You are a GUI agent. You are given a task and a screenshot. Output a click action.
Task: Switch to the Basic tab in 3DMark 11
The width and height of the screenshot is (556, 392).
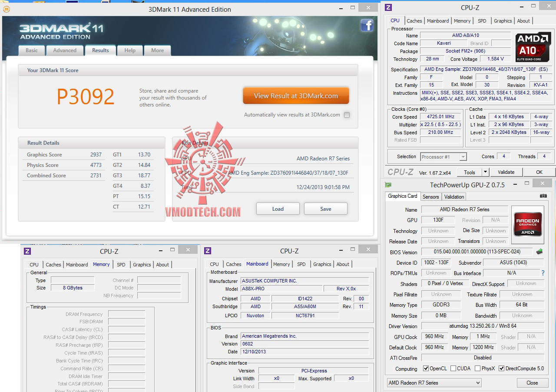tap(32, 50)
